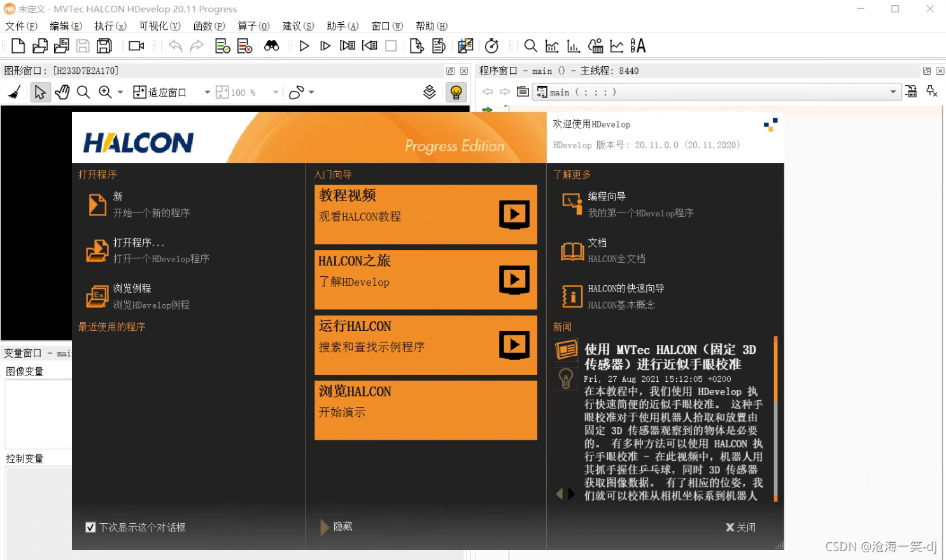Create a new program with toolbar icon
Viewport: 946px width, 560px height.
(x=18, y=46)
